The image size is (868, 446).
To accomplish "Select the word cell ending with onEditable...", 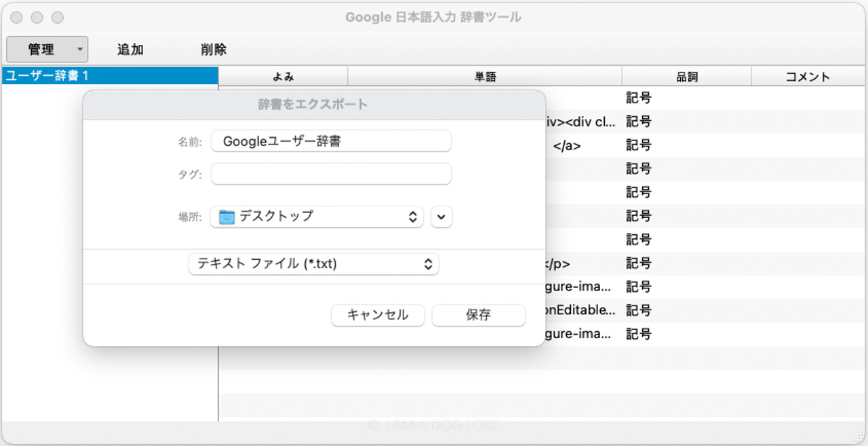I will (583, 310).
